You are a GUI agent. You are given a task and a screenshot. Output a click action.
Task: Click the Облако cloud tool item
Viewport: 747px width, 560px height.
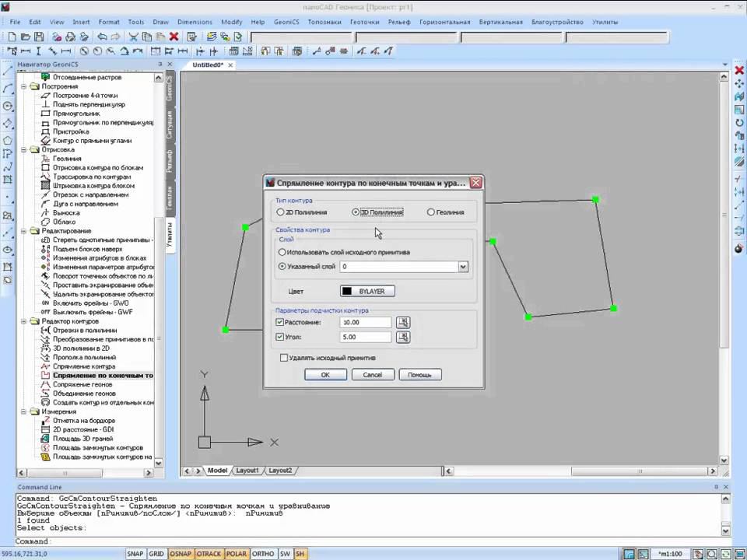pos(64,222)
